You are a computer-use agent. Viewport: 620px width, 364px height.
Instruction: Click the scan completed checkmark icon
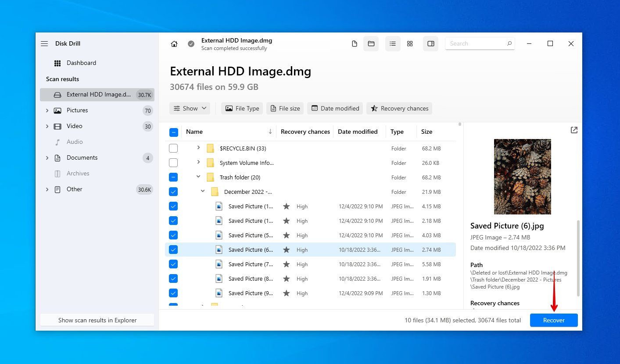click(x=191, y=44)
